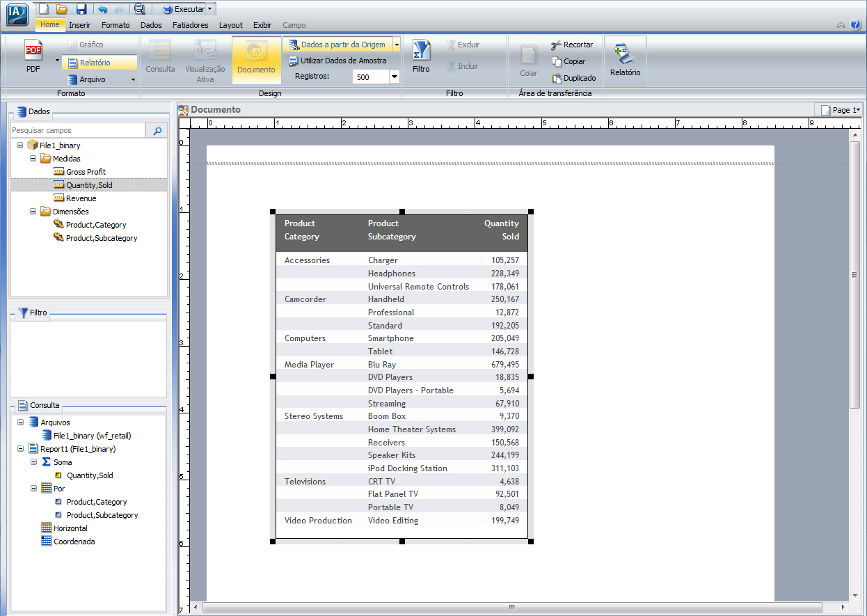Click the Pesquisar campos search field

(x=78, y=130)
